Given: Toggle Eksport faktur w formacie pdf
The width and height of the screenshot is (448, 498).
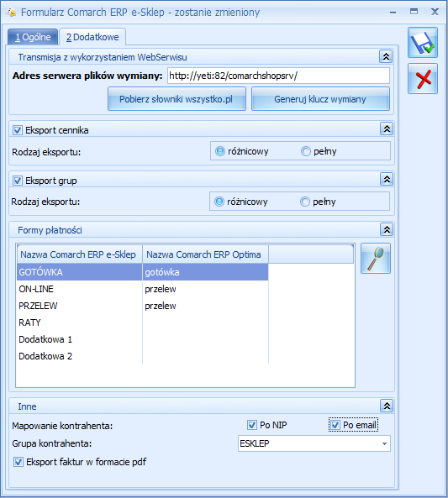Looking at the screenshot, I should (18, 462).
